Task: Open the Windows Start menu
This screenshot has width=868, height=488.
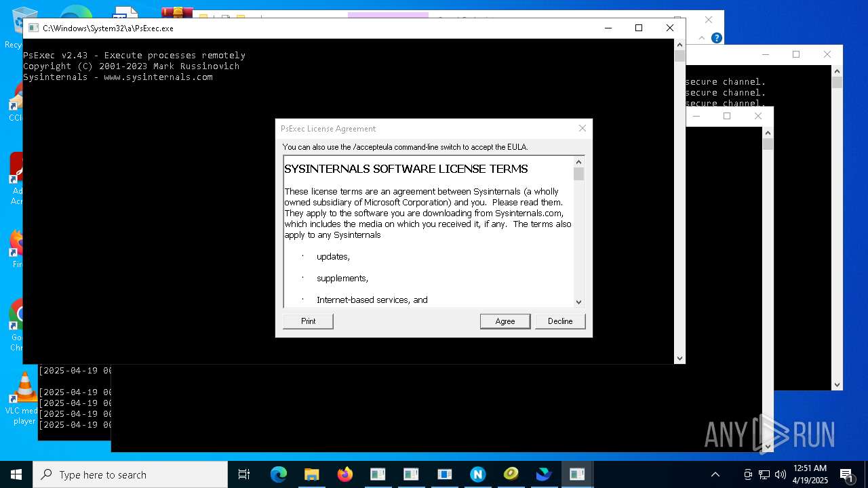Action: [16, 474]
